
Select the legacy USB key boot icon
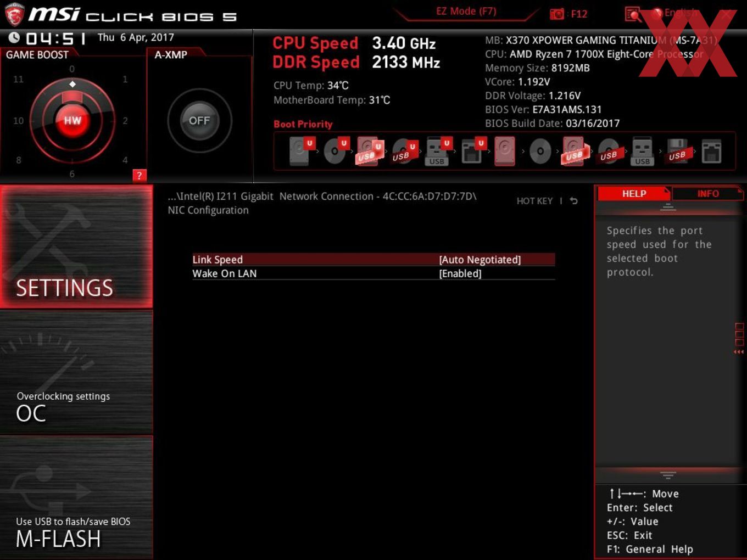point(643,151)
